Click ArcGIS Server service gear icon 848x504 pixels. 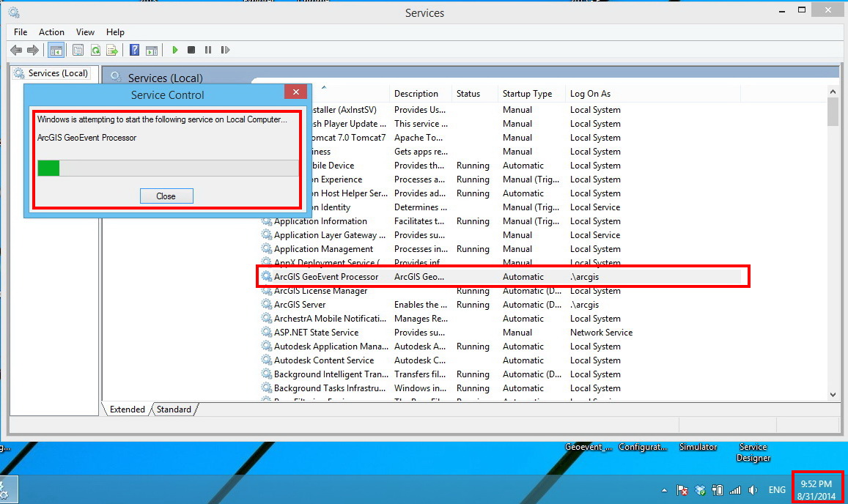[267, 304]
